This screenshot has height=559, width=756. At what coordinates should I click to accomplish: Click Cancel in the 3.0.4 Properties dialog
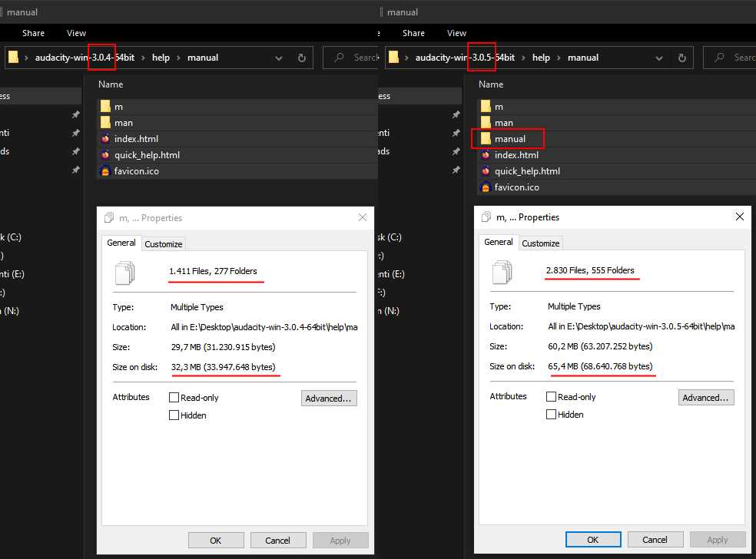[277, 541]
